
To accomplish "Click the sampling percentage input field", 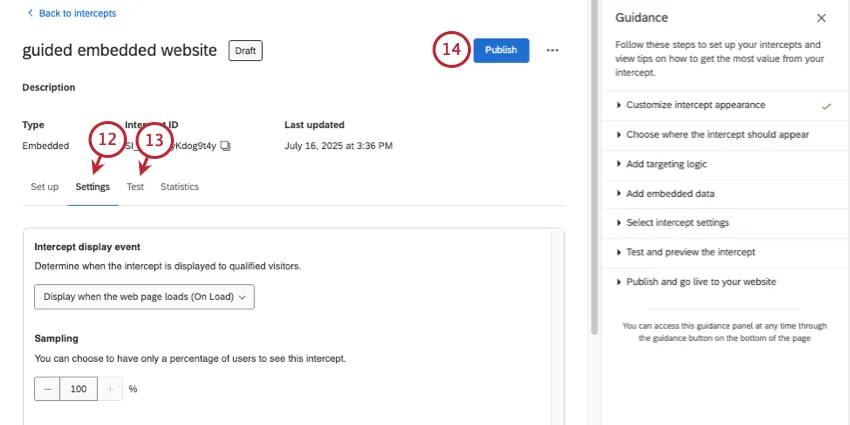I will pos(78,388).
